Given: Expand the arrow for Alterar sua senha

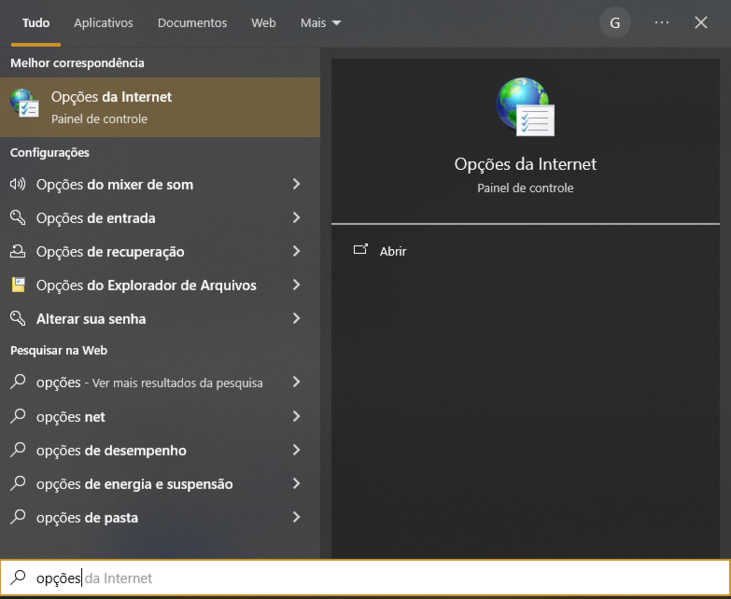Looking at the screenshot, I should pyautogui.click(x=297, y=318).
